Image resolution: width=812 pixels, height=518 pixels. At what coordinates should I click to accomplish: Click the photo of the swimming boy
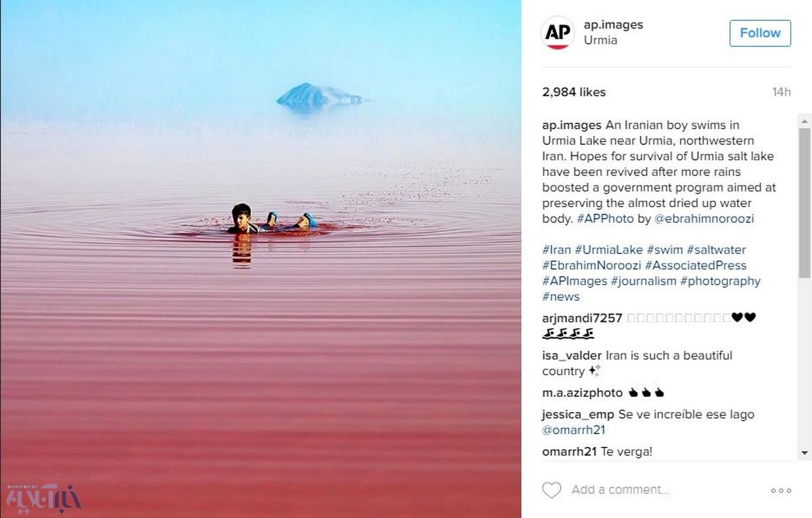260,259
